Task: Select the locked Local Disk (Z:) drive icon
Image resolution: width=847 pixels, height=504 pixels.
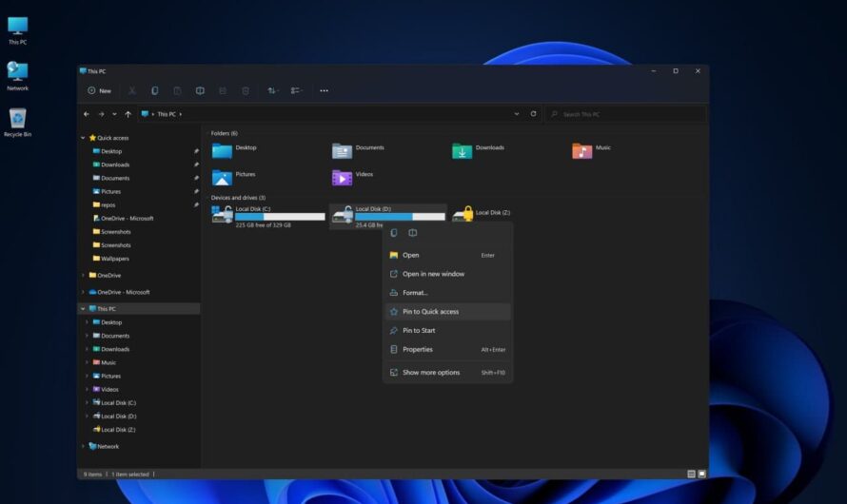Action: (x=463, y=214)
